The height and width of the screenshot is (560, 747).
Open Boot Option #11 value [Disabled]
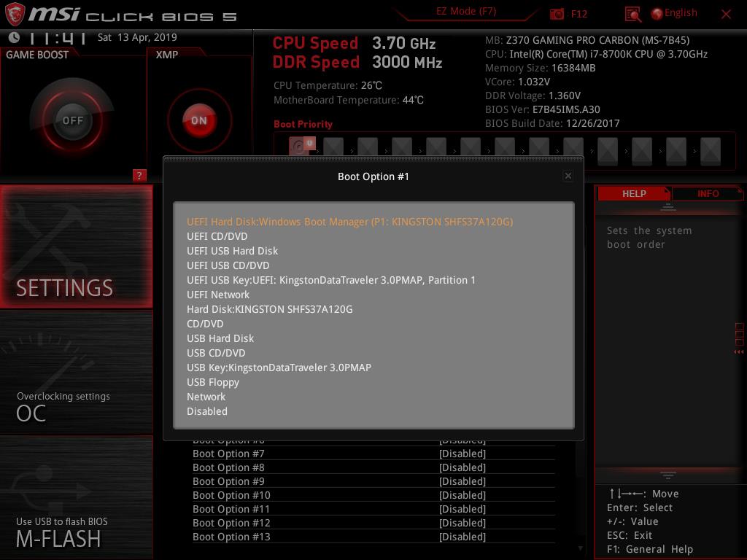462,509
